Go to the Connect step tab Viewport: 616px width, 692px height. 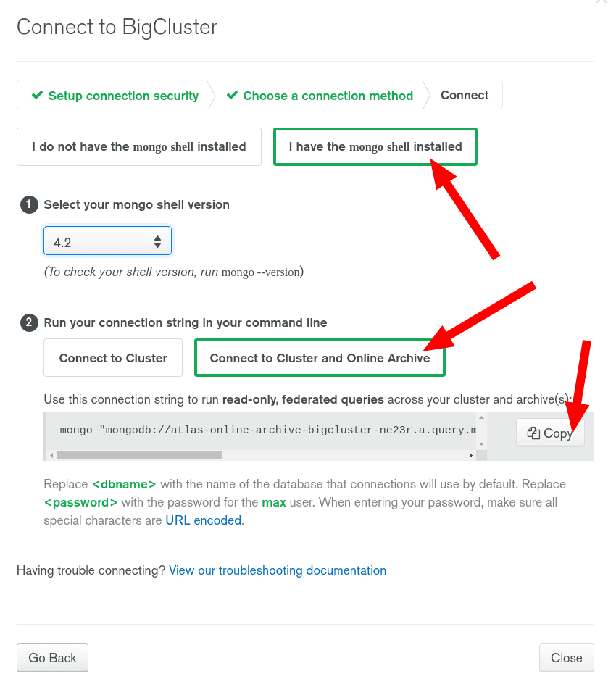[x=465, y=96]
